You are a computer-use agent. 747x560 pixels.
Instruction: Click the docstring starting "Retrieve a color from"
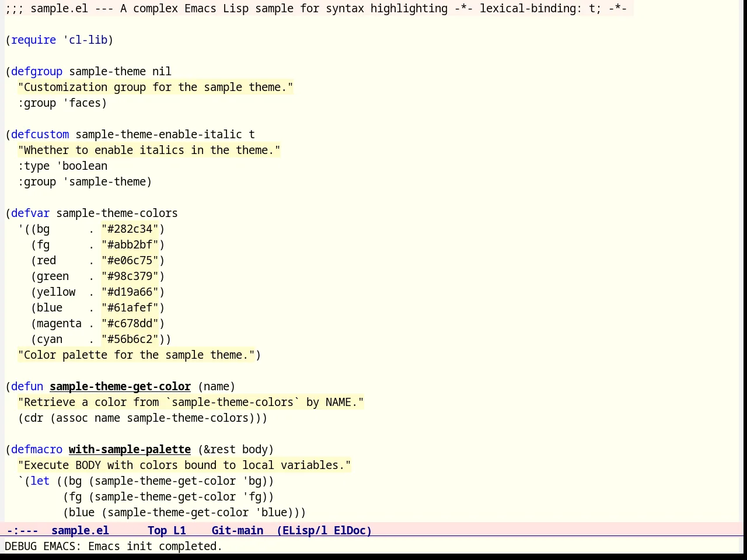click(x=191, y=402)
